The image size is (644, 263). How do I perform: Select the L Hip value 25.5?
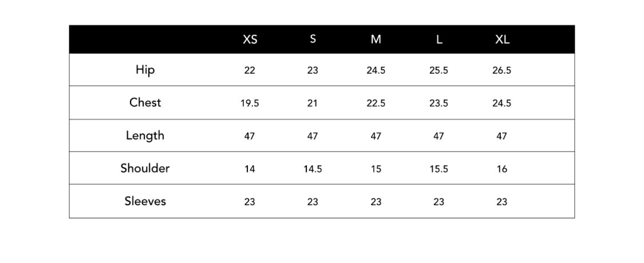coord(438,70)
